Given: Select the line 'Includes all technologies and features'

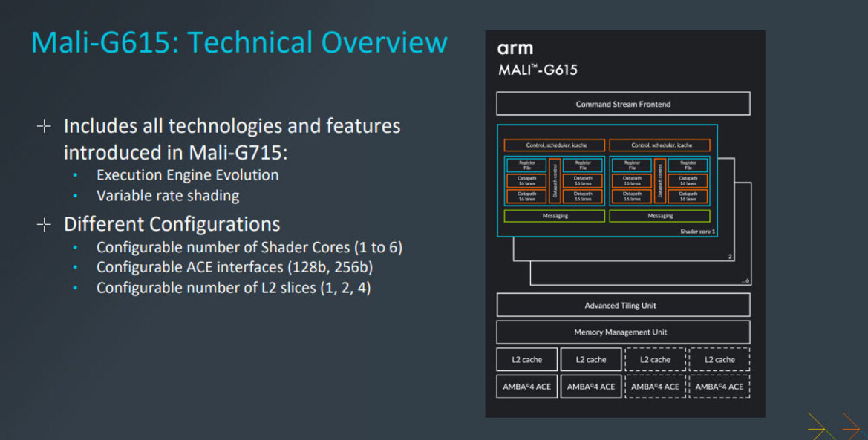Looking at the screenshot, I should point(232,126).
